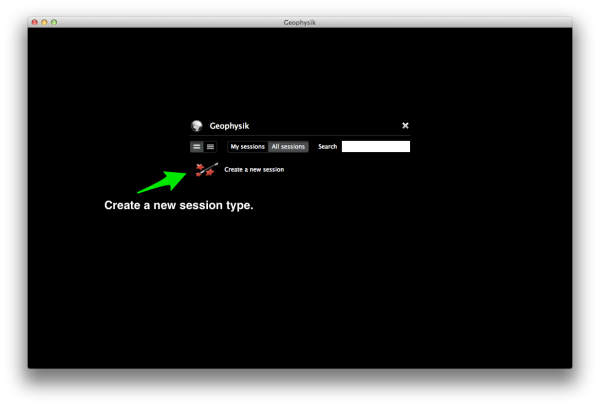Click the Geophysik globe logo icon
The image size is (600, 407).
[197, 126]
